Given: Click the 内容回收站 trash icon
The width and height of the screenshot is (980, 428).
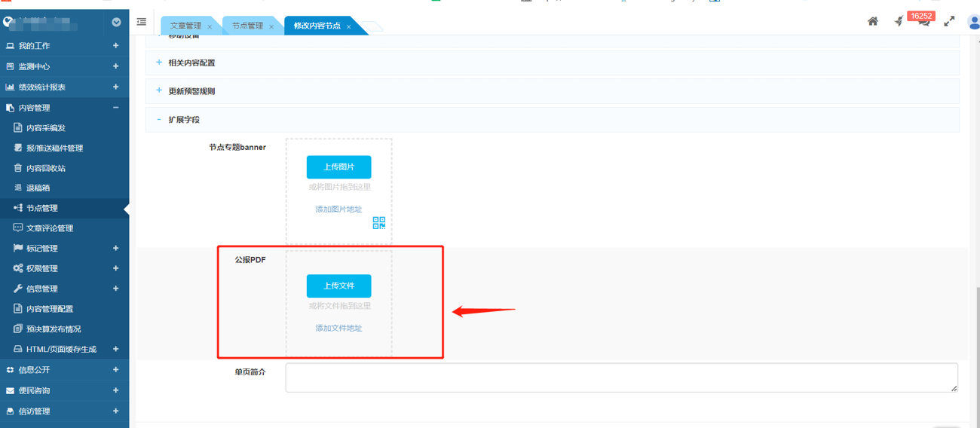Looking at the screenshot, I should [x=18, y=168].
